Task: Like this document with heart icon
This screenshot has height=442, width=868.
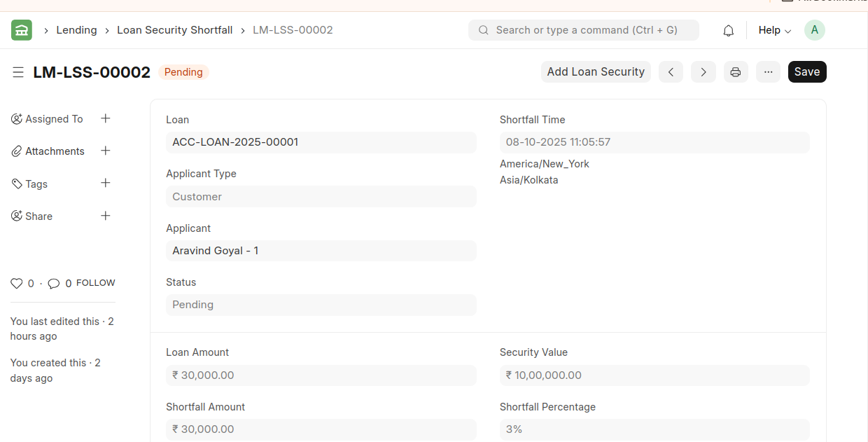Action: pos(17,284)
